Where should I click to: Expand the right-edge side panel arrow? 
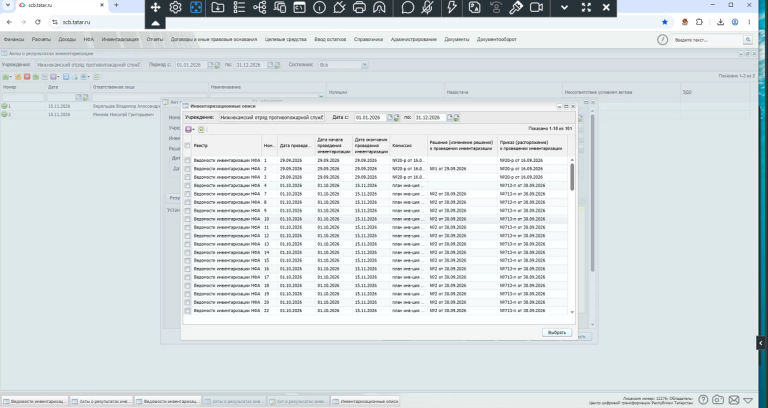(761, 343)
